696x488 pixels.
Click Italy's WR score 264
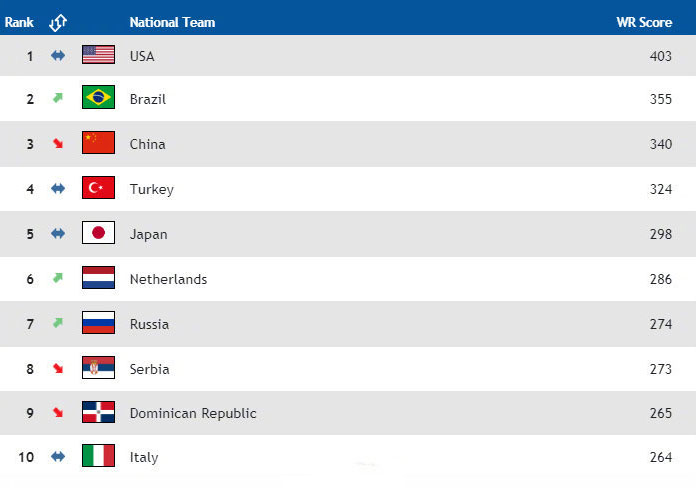click(661, 457)
